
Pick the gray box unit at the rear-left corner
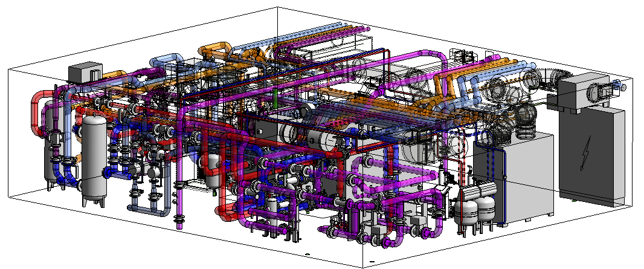pyautogui.click(x=85, y=73)
